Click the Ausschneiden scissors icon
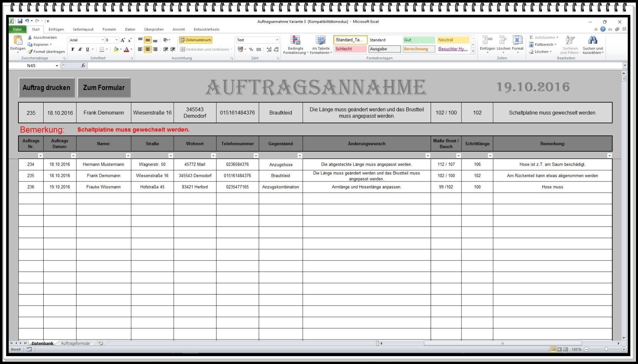 coord(30,38)
